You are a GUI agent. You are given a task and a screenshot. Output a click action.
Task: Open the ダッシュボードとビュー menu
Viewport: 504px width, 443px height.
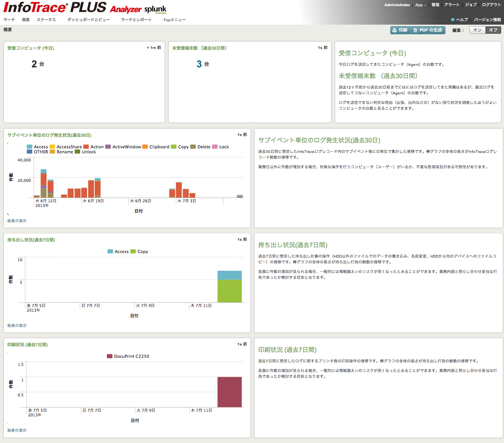tap(89, 20)
